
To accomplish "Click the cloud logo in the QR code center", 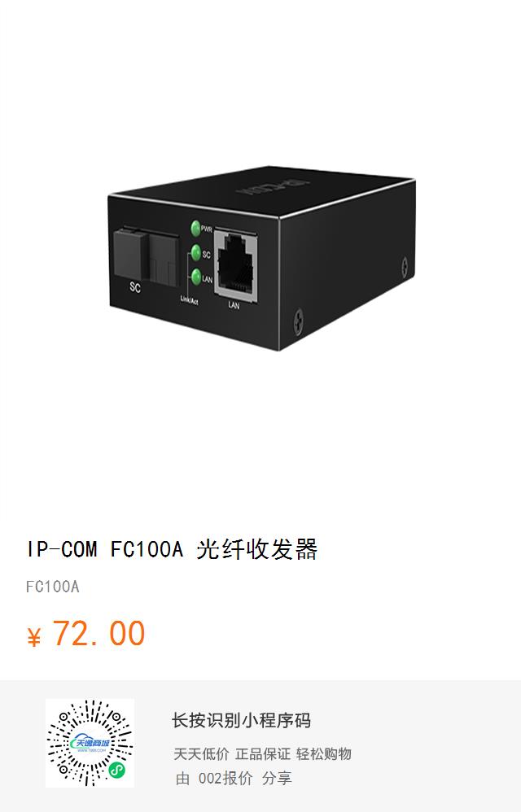I will click(x=90, y=744).
